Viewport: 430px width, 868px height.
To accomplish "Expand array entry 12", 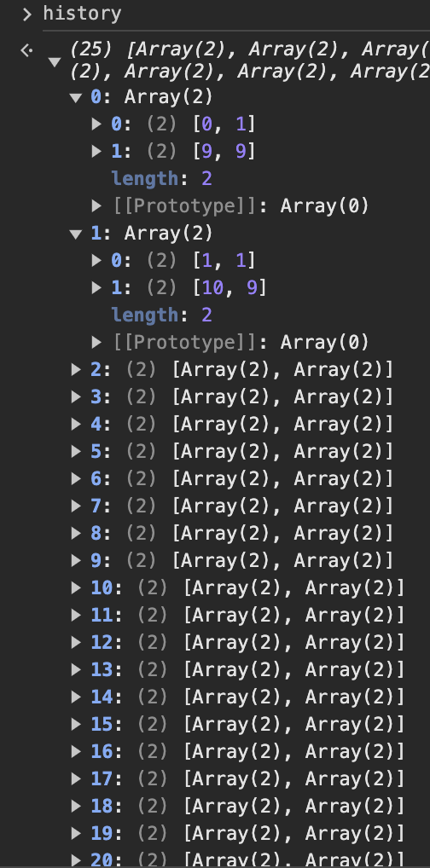I will tap(77, 642).
